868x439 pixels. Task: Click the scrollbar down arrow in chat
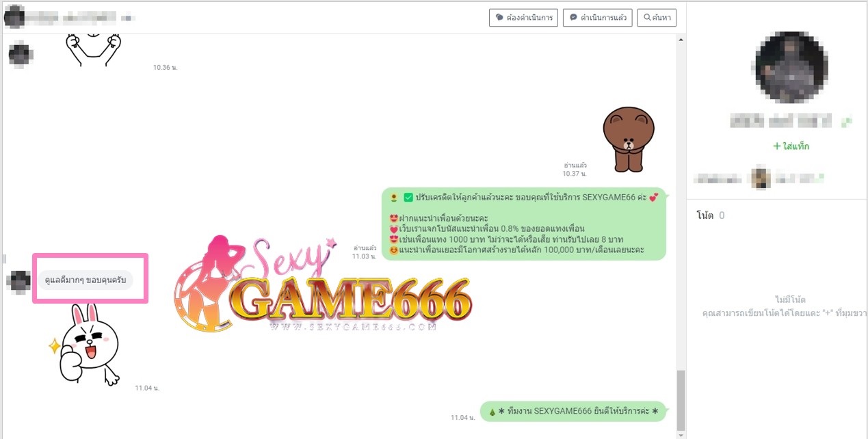(x=680, y=433)
